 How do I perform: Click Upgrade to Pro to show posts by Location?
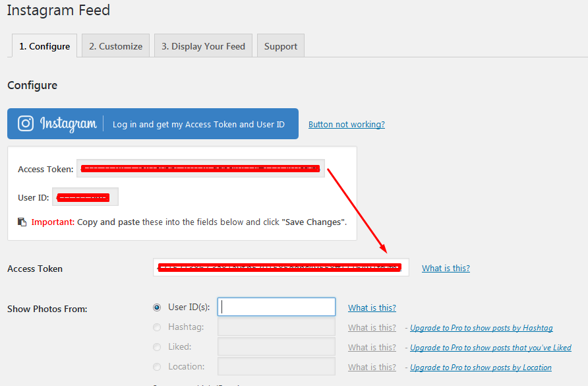click(x=481, y=368)
